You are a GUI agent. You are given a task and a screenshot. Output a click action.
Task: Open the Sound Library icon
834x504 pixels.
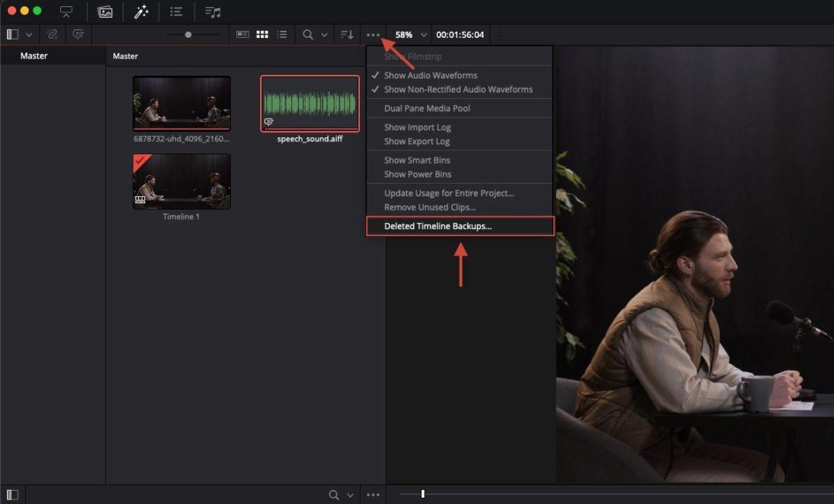212,11
